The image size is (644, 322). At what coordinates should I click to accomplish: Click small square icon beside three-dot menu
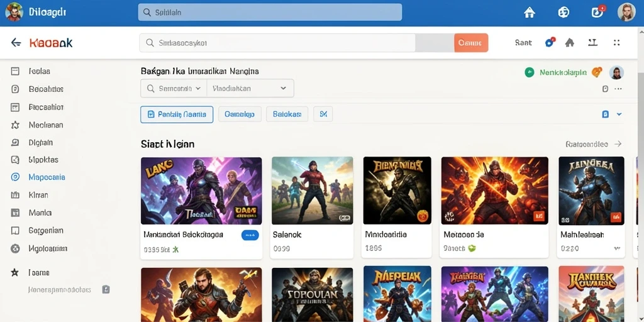604,89
